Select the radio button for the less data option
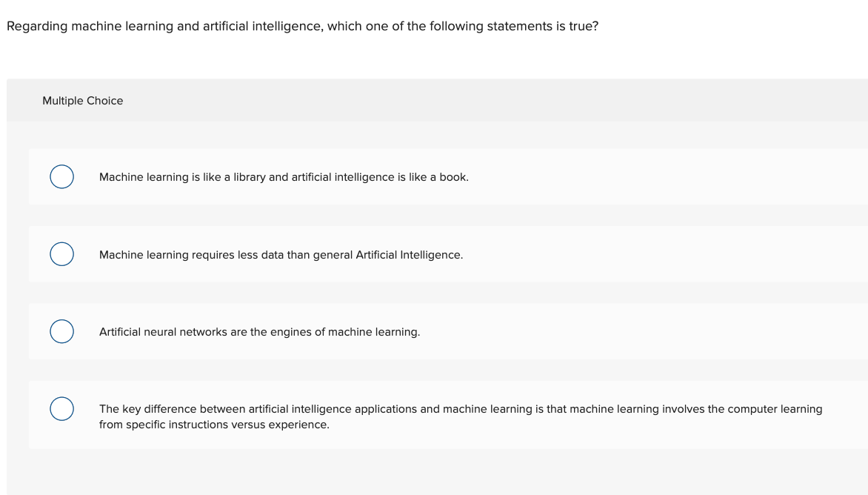Image resolution: width=868 pixels, height=495 pixels. coord(62,253)
